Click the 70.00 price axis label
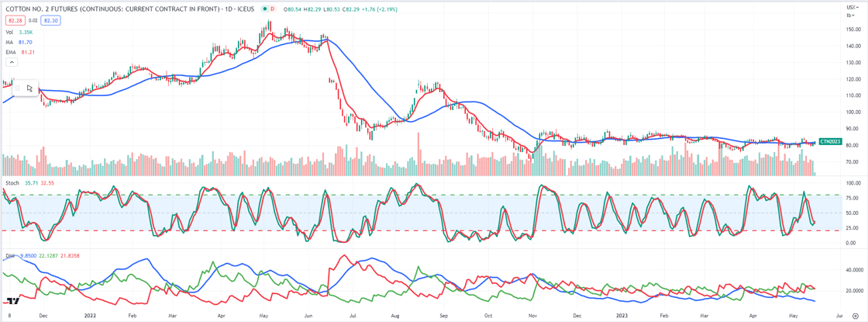This screenshot has width=868, height=322. coord(853,162)
